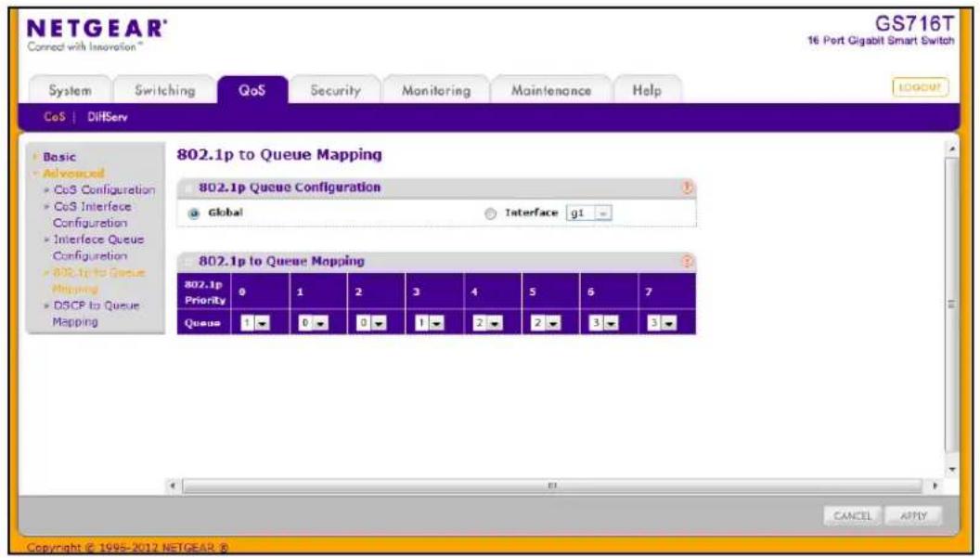This screenshot has width=980, height=558.
Task: Select the DiffServ submenu item
Action: pos(108,117)
